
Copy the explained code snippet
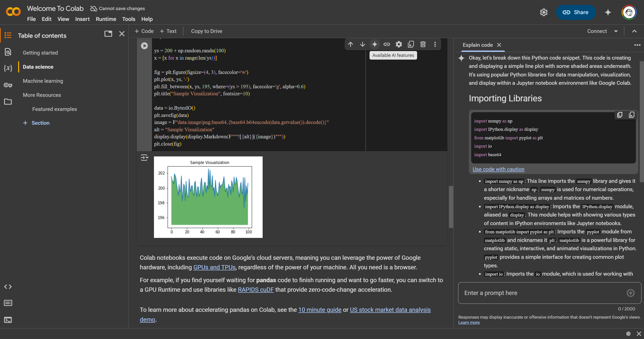coord(620,115)
